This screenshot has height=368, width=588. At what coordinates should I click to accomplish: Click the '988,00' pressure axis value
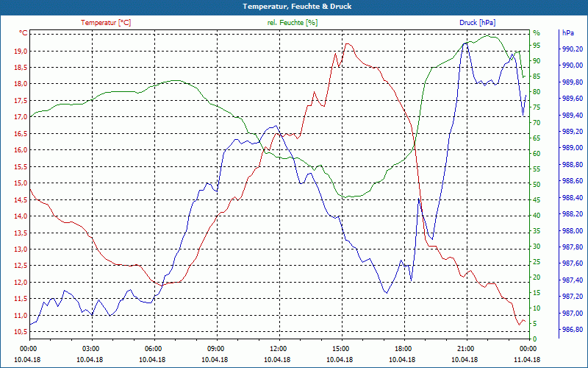pyautogui.click(x=573, y=230)
